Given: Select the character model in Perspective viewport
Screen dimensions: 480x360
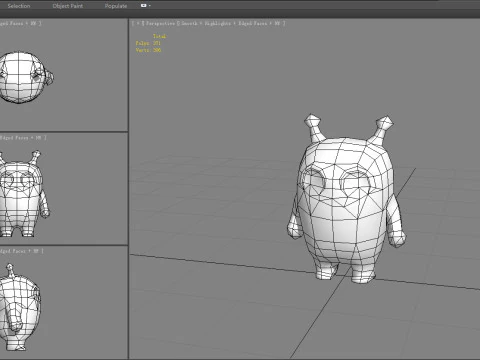Looking at the screenshot, I should tap(347, 200).
